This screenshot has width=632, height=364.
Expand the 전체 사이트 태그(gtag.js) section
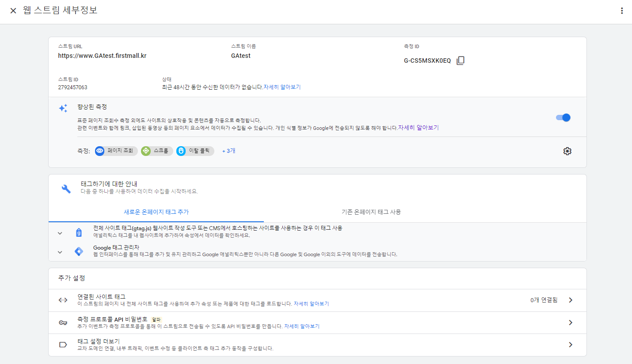60,233
